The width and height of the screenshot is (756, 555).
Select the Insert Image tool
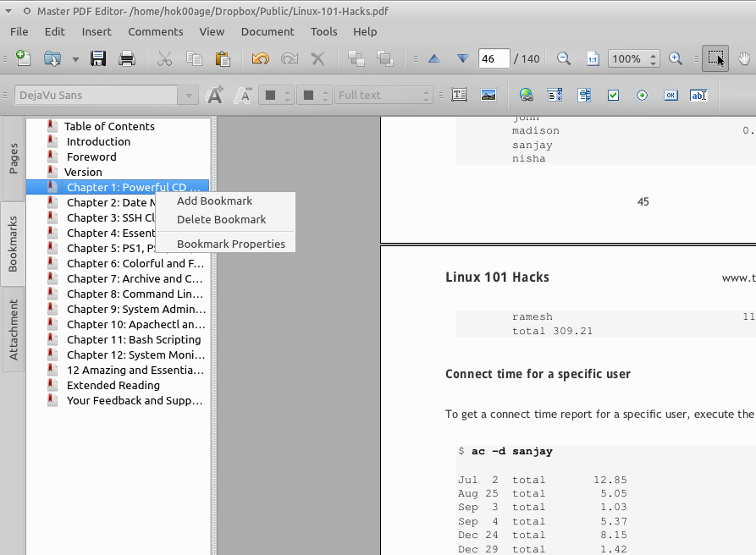(x=488, y=95)
